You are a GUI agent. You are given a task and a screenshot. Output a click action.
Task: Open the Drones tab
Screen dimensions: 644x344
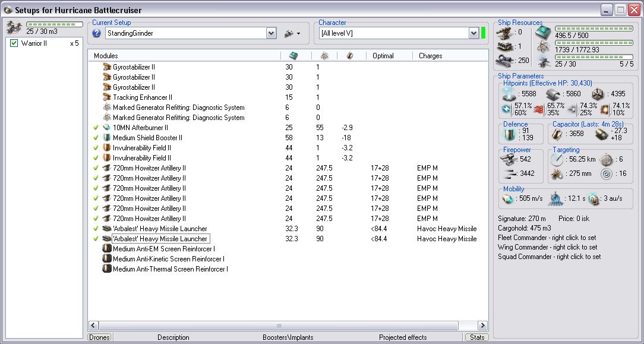pos(99,337)
